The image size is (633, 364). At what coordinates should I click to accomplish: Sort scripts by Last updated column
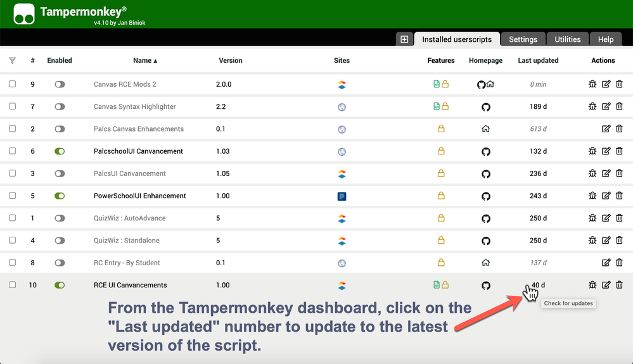tap(538, 61)
